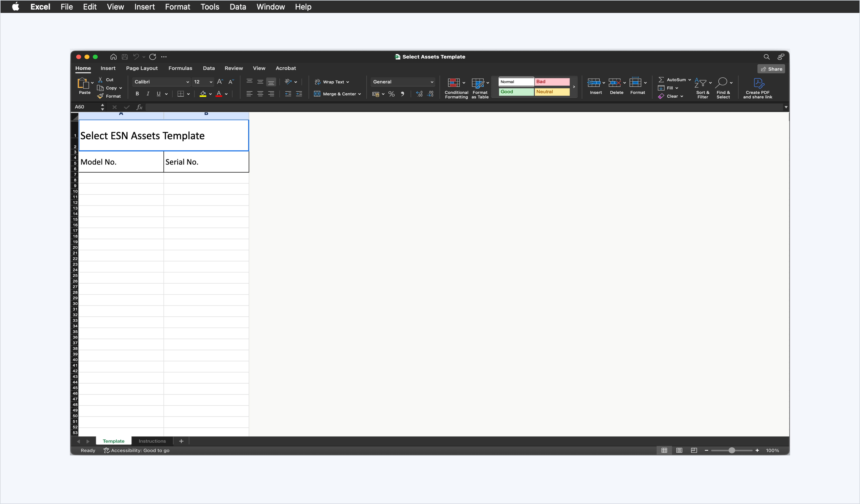This screenshot has width=860, height=504.
Task: Switch to Page Layout view in status bar
Action: tap(679, 450)
